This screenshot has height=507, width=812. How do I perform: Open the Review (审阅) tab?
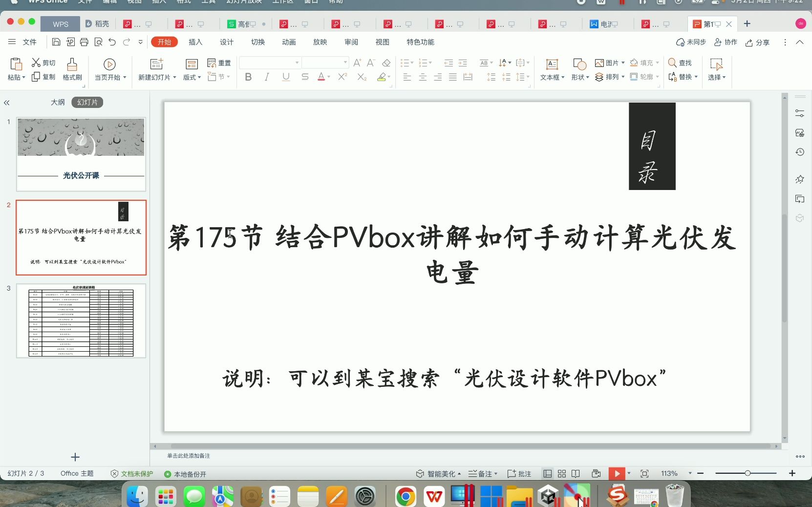coord(351,42)
